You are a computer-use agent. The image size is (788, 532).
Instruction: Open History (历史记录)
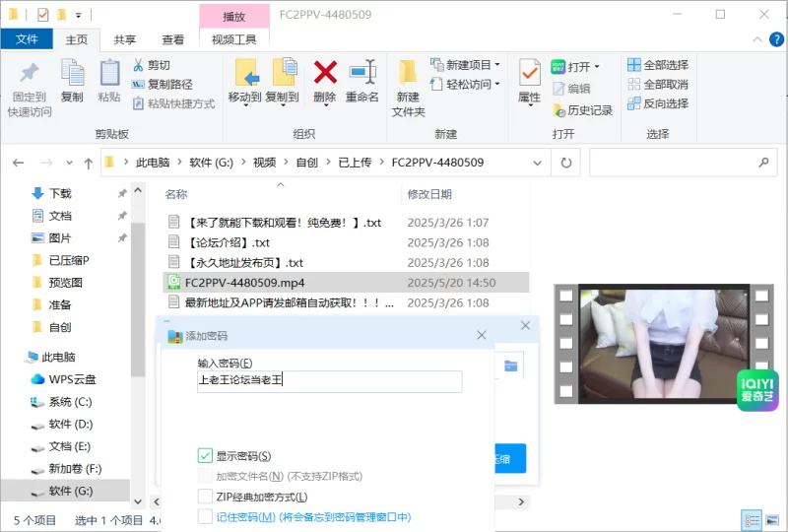[582, 110]
